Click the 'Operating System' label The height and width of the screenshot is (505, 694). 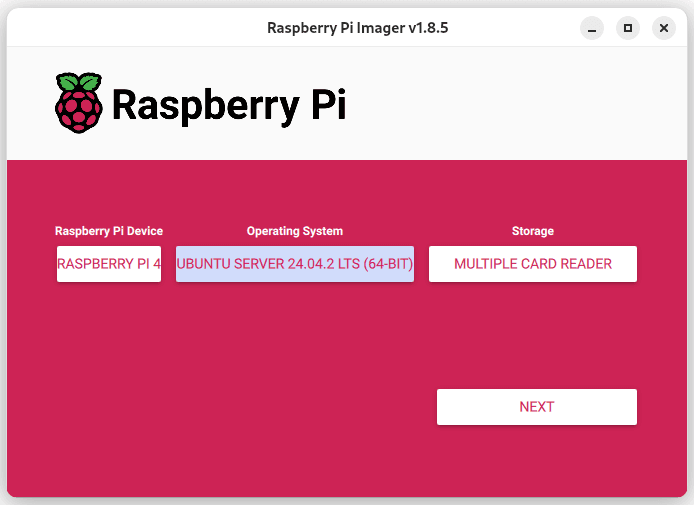tap(295, 231)
